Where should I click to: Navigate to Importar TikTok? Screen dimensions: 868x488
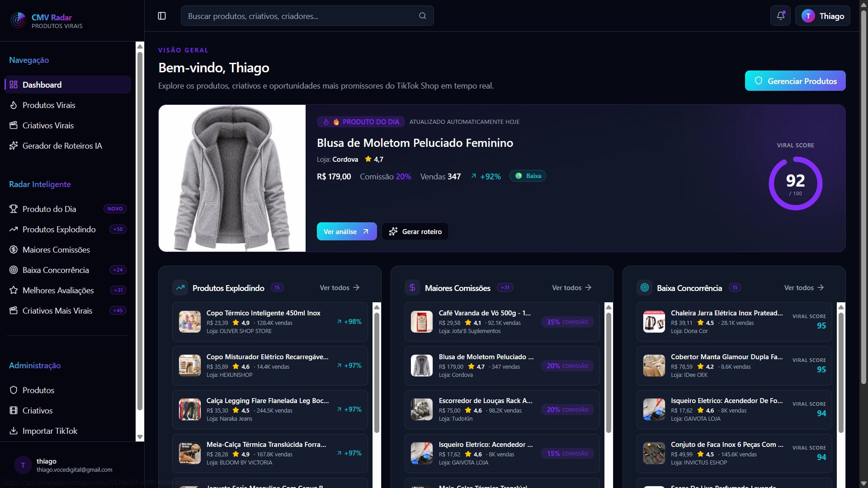point(68,431)
